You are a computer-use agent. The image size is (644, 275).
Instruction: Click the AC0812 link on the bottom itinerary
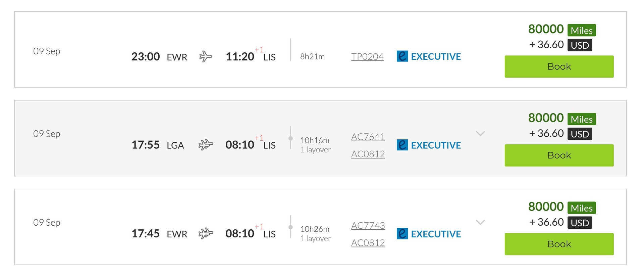(368, 242)
